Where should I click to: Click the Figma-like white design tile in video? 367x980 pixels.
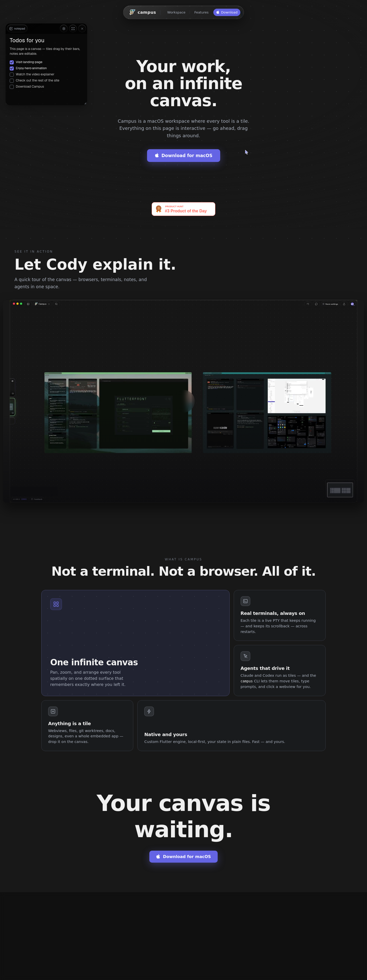(x=297, y=396)
